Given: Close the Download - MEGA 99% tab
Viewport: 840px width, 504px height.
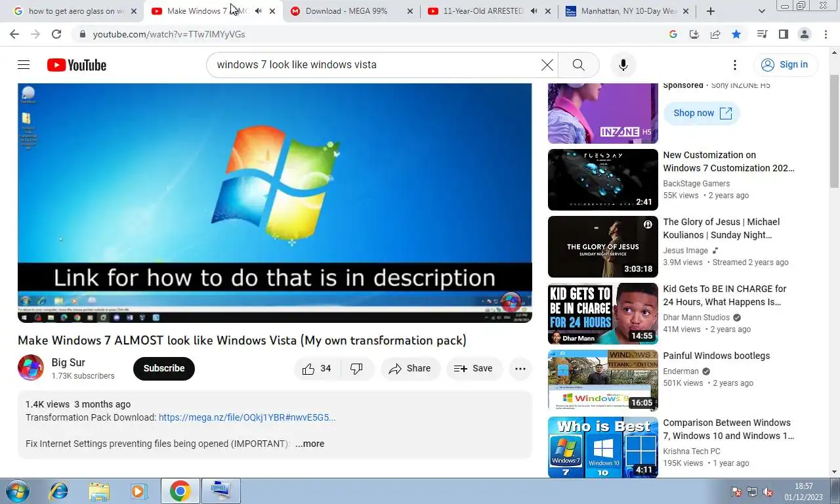Looking at the screenshot, I should pyautogui.click(x=410, y=11).
